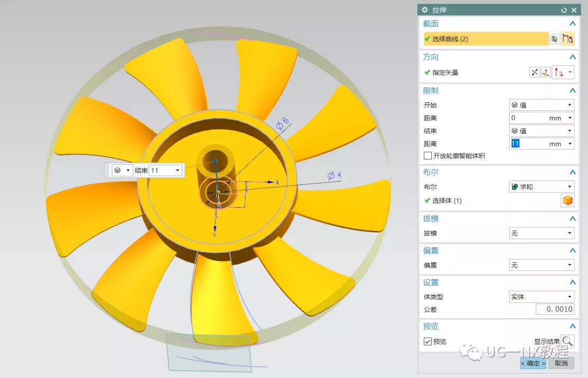
Task: Collapse the 拔模 section
Action: pos(573,219)
